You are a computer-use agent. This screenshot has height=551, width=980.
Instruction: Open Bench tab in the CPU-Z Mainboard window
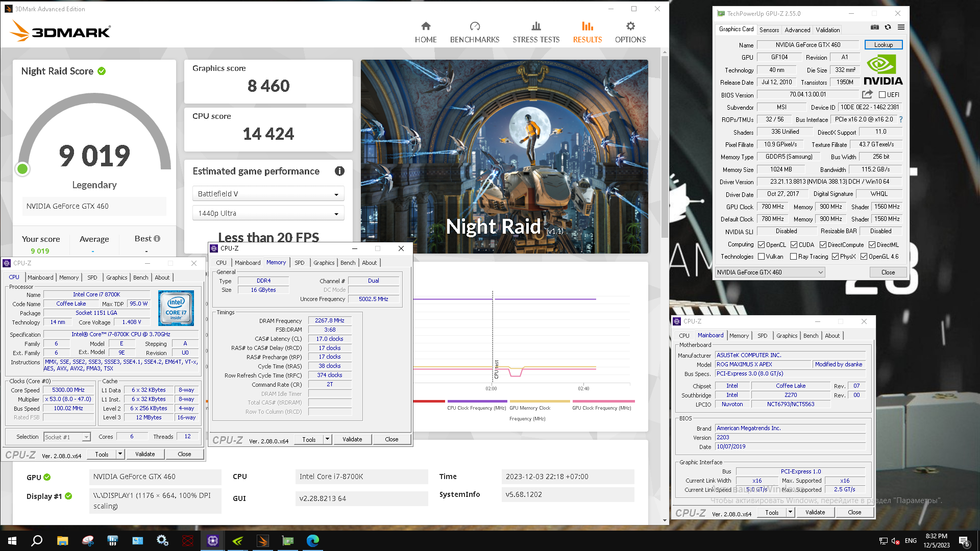(x=811, y=336)
